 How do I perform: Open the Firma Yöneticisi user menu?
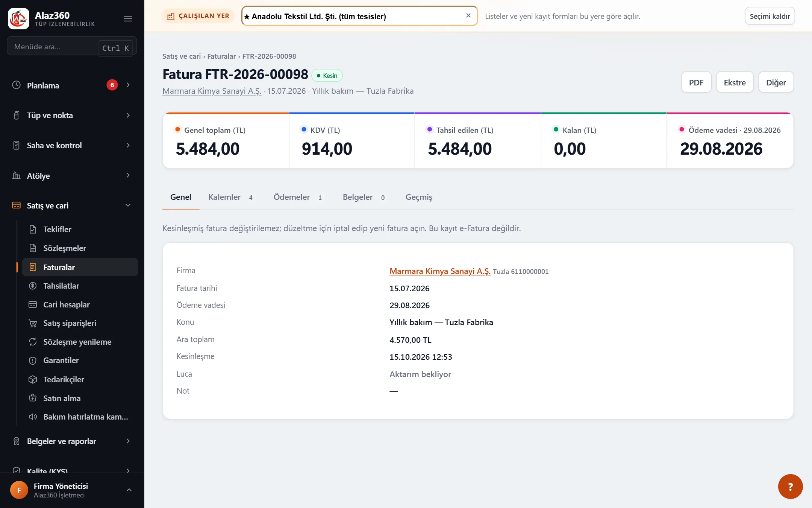(72, 490)
